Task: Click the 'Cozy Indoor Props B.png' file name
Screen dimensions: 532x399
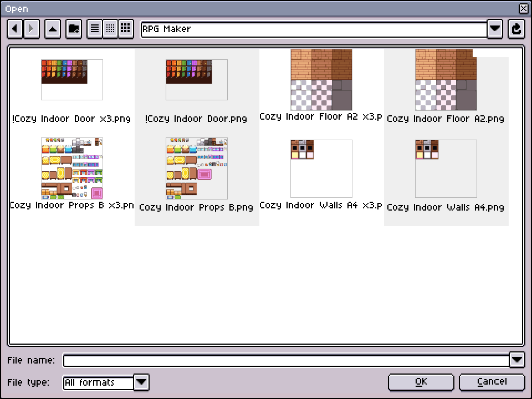Action: (x=196, y=207)
